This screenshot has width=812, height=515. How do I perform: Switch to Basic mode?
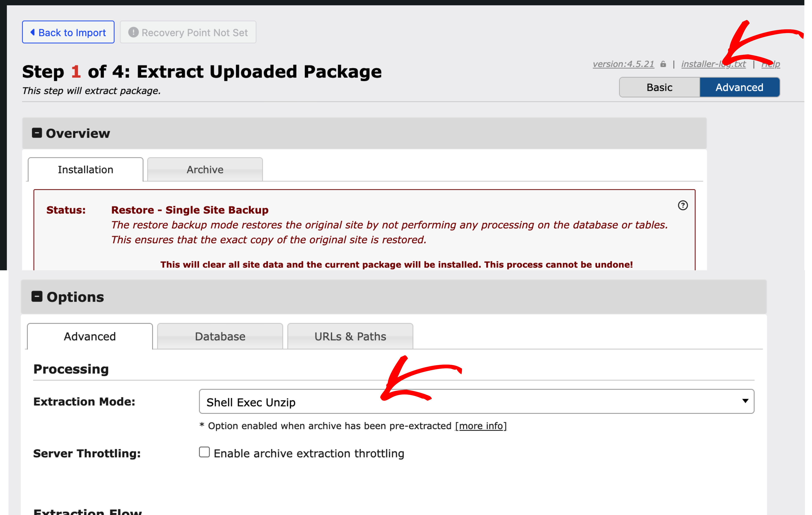(660, 87)
